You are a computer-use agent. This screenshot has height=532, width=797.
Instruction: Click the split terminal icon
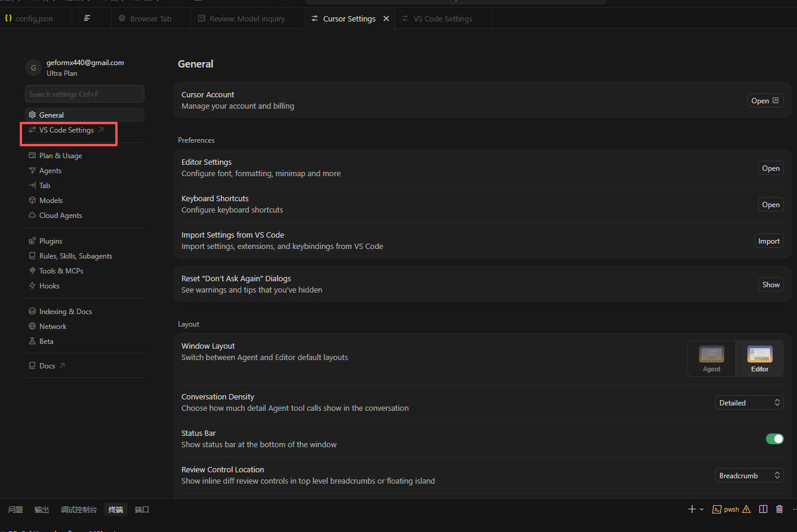[x=763, y=509]
